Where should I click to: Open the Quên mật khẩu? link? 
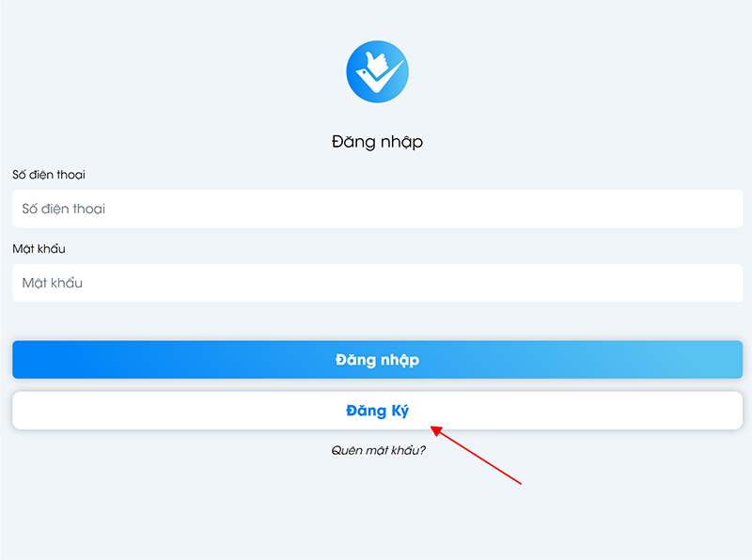point(379,450)
